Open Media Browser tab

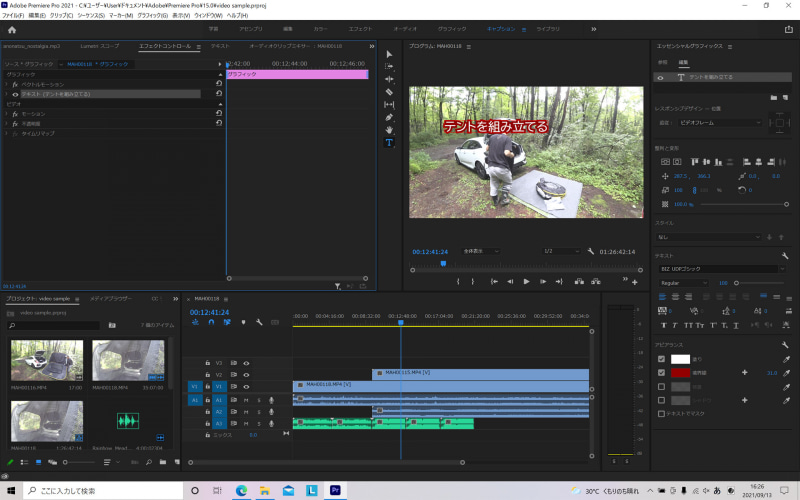[111, 298]
